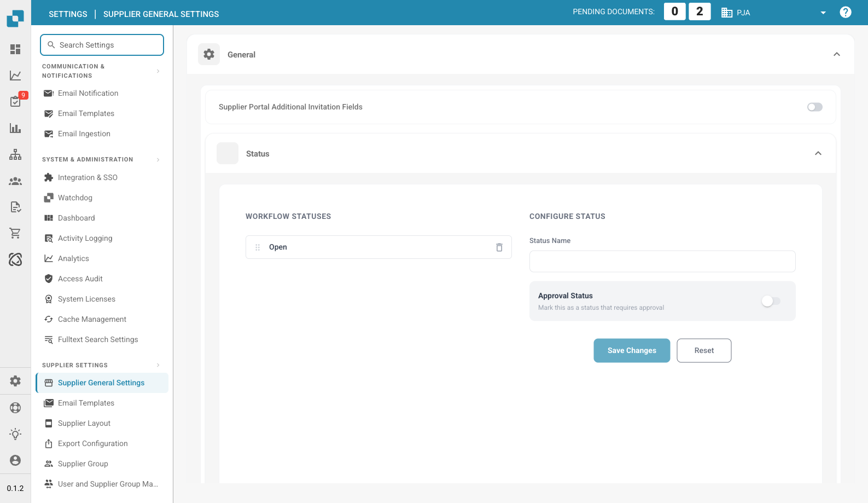Collapse the General section
The image size is (868, 503).
[x=837, y=54]
